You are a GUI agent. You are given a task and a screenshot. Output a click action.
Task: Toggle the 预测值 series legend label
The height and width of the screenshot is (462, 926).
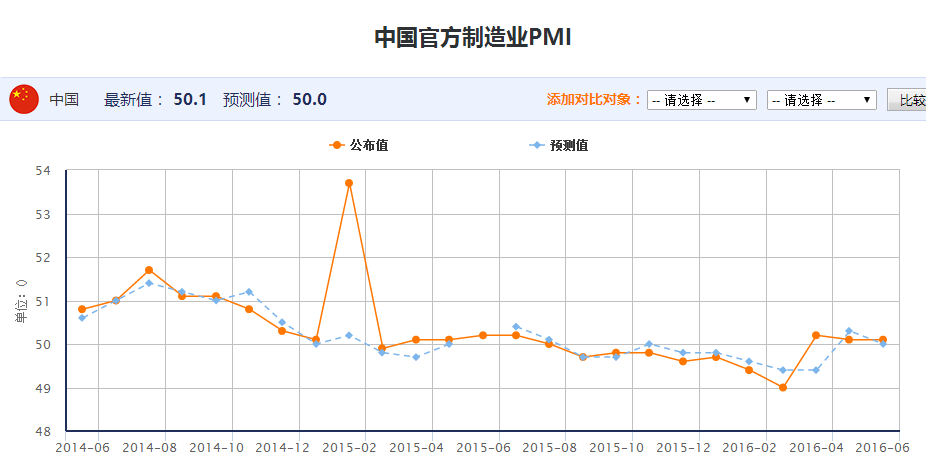coord(569,145)
